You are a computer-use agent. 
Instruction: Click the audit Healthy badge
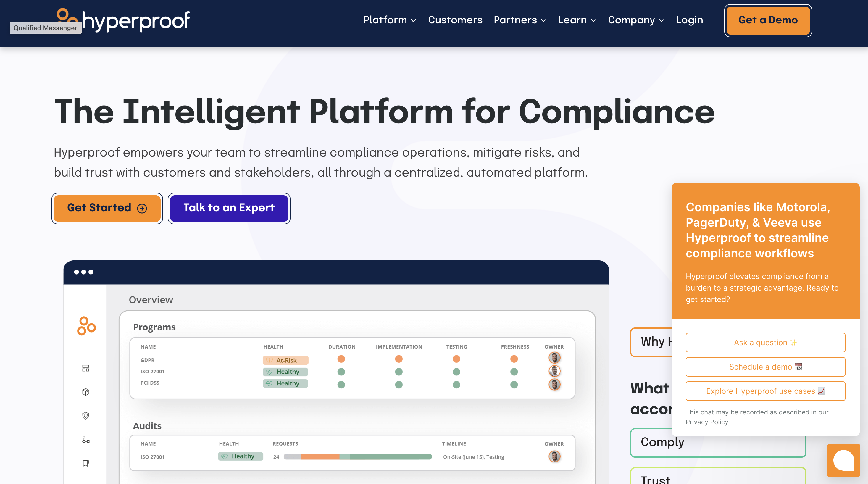[x=240, y=456]
